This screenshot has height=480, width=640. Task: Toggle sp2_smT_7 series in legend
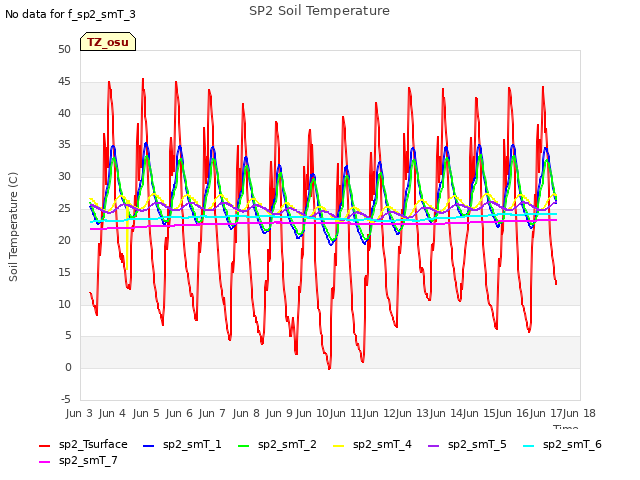click(78, 460)
